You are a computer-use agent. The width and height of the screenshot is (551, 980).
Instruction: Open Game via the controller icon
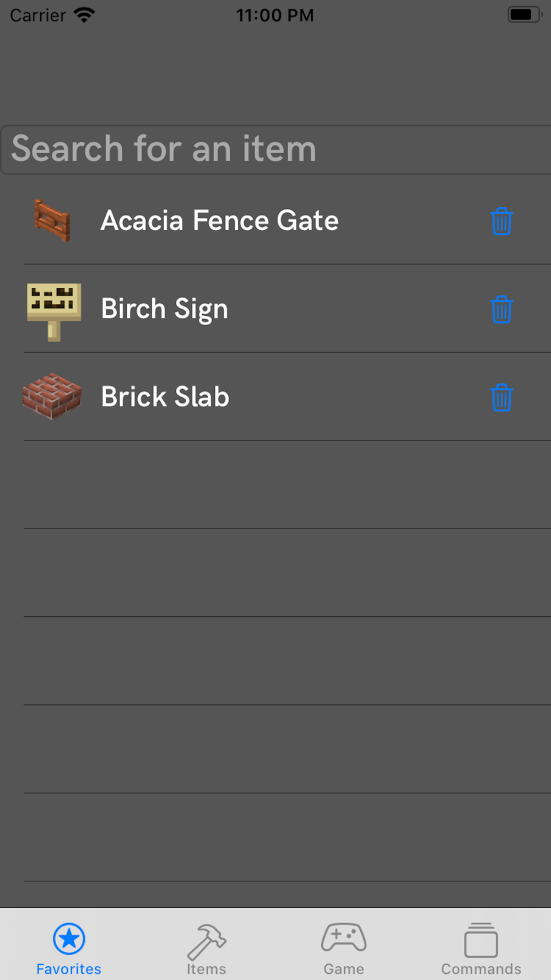coord(344,938)
